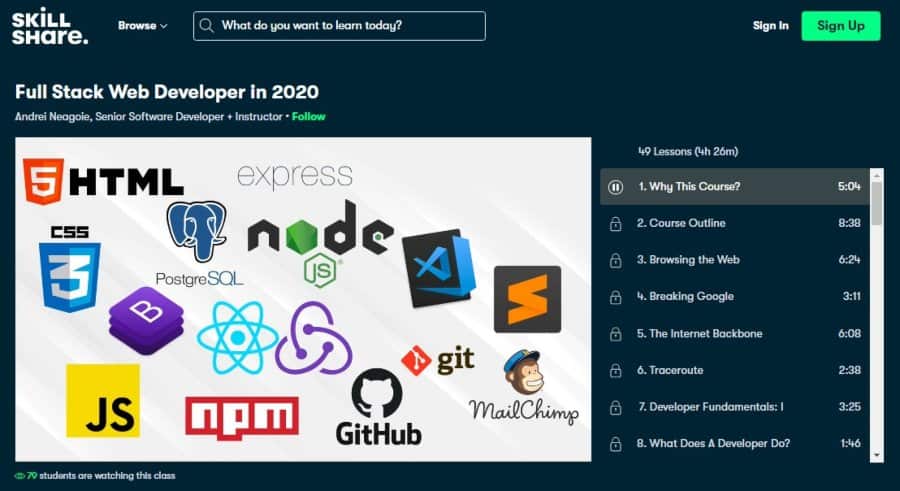Click the Sublime Text logo in the video
Image resolution: width=900 pixels, height=491 pixels.
point(527,299)
